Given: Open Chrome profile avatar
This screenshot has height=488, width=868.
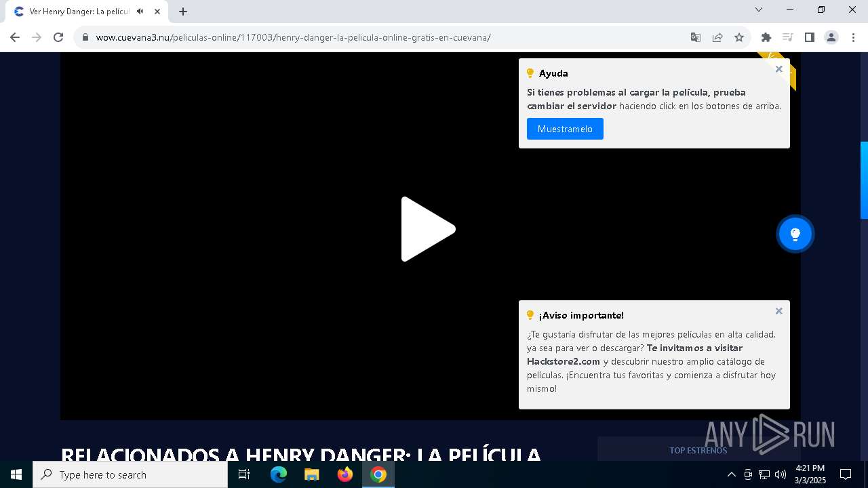Looking at the screenshot, I should pos(831,37).
